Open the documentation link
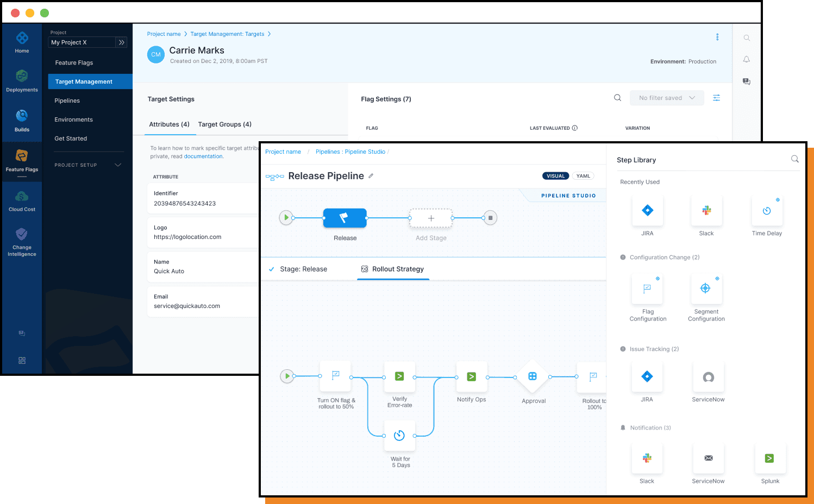Image resolution: width=814 pixels, height=504 pixels. (203, 156)
